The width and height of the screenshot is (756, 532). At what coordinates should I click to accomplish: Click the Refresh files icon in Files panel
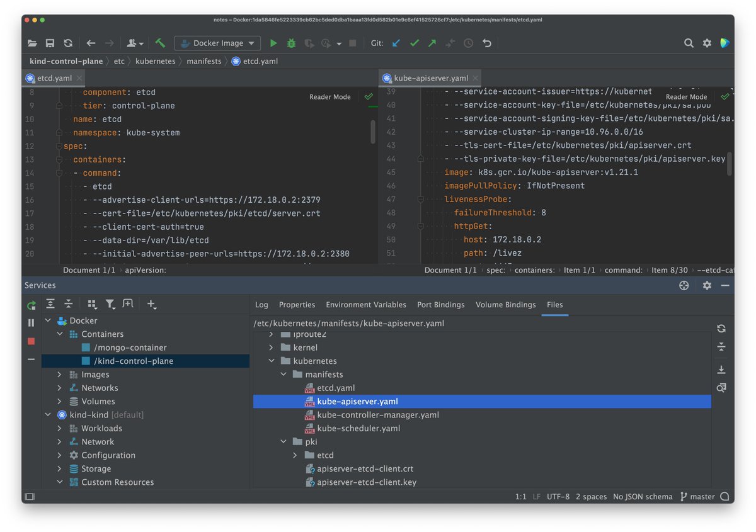click(721, 328)
